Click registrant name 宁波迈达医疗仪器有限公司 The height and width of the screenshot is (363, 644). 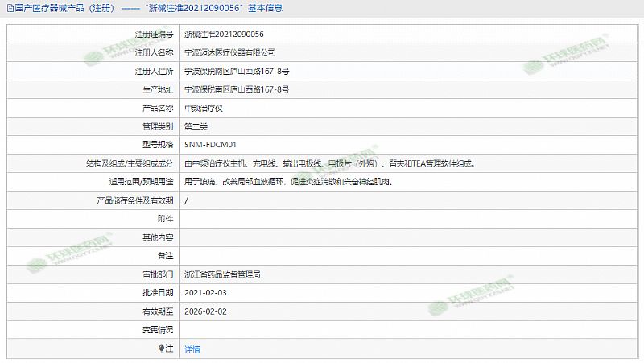(229, 52)
